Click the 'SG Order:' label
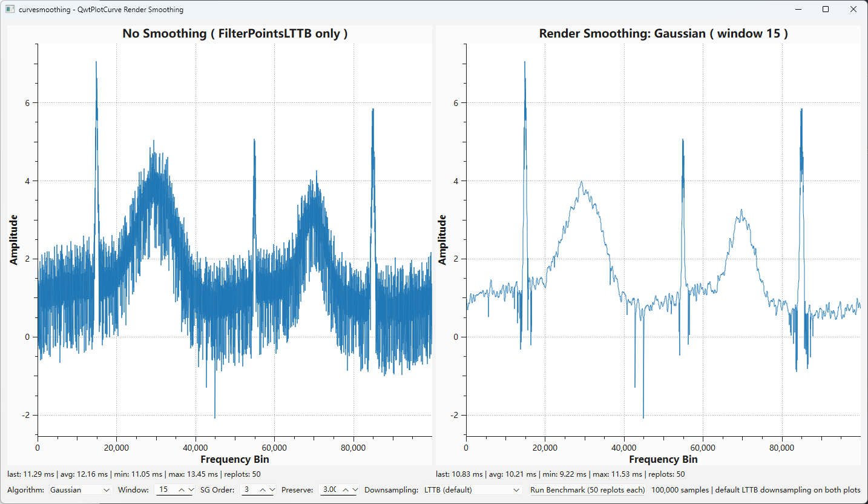Image resolution: width=868 pixels, height=504 pixels. pos(218,489)
